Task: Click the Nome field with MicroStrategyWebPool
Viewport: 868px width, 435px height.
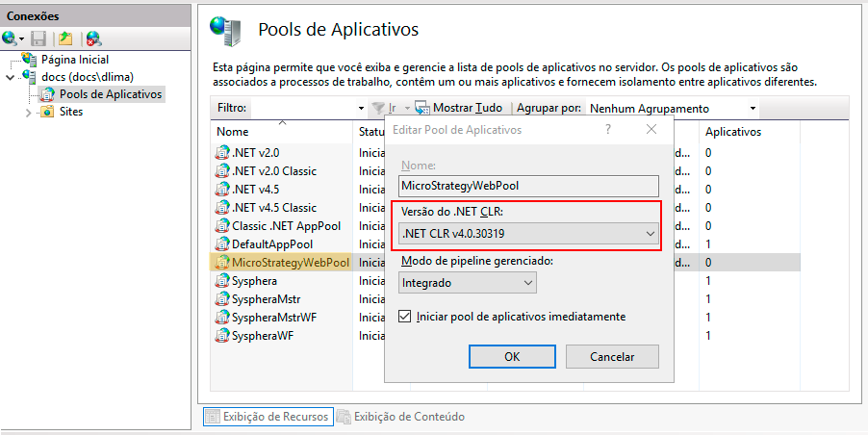Action: [x=528, y=186]
